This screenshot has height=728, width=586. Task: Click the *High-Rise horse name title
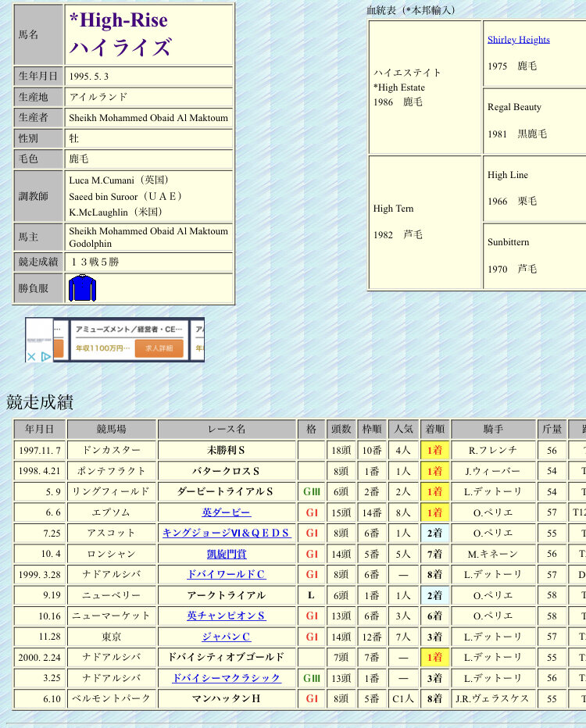click(119, 20)
